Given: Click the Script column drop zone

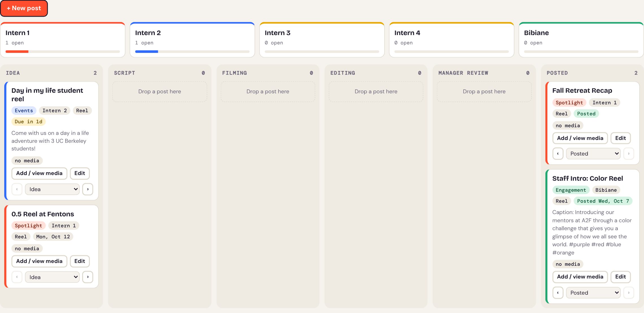Looking at the screenshot, I should point(160,92).
